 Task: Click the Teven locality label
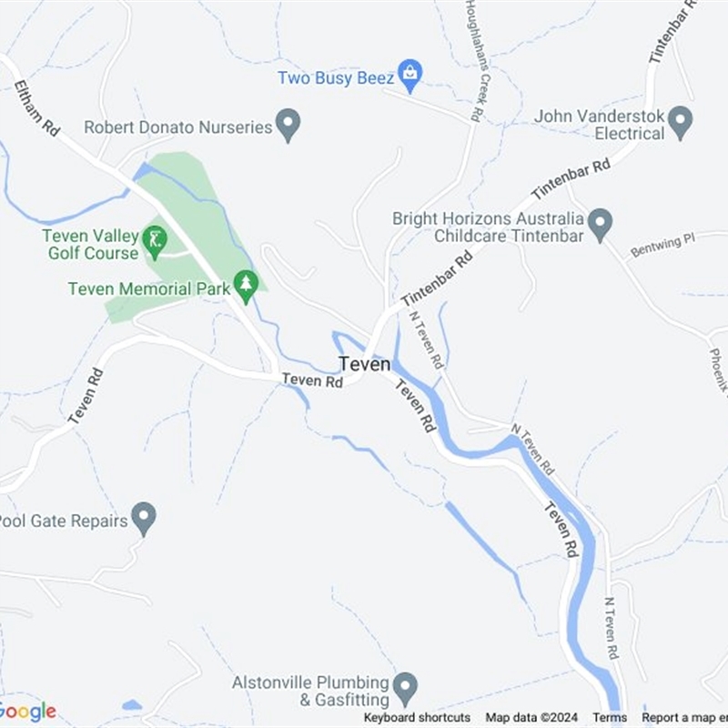point(365,364)
